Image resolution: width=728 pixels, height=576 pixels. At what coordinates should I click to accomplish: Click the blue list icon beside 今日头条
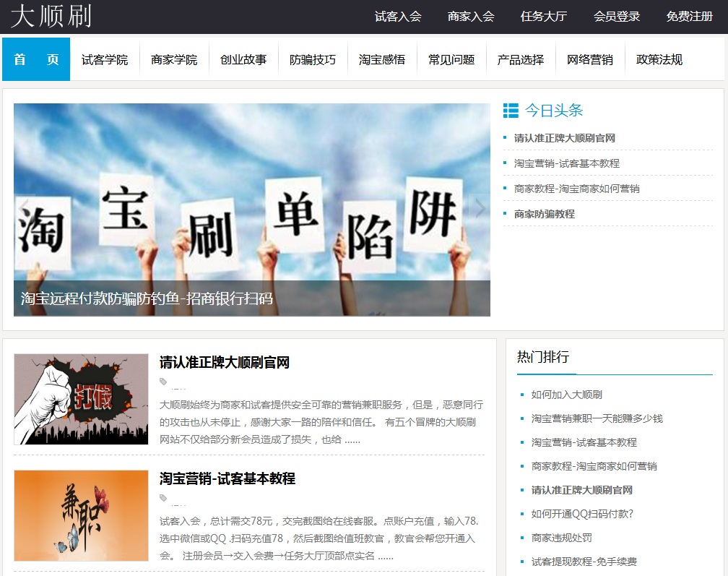coord(511,110)
